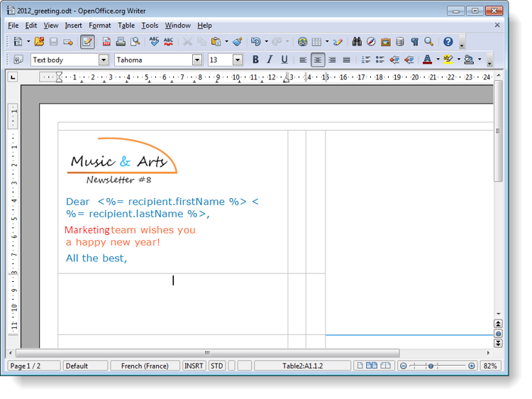Open the Gallery picture icon
The image size is (532, 399).
385,42
